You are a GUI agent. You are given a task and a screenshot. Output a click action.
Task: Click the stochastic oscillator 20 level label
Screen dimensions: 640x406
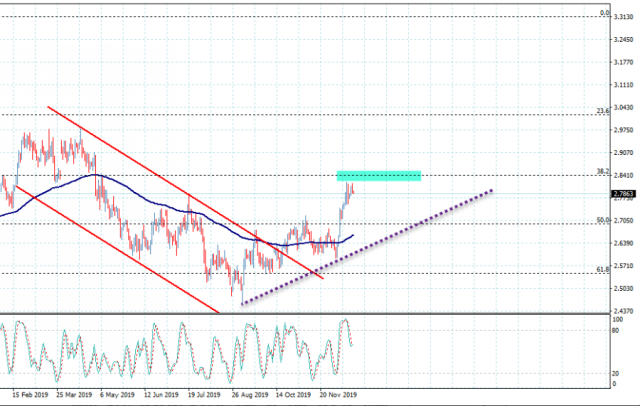click(x=618, y=373)
